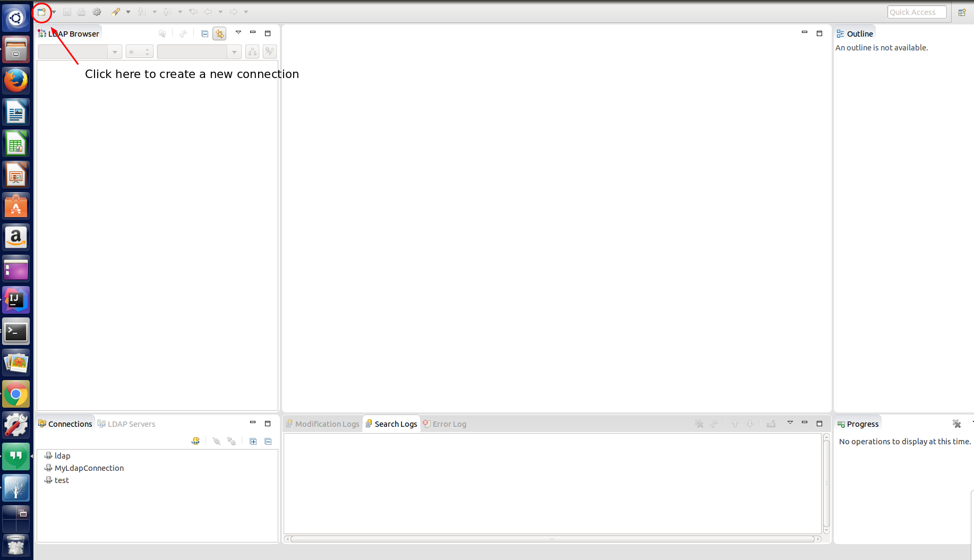Click the Next Annotation down-arrow icon

(x=142, y=12)
